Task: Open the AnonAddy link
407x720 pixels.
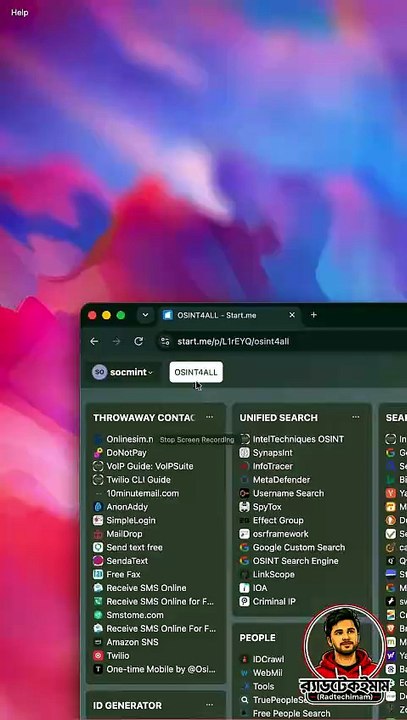Action: coord(127,507)
